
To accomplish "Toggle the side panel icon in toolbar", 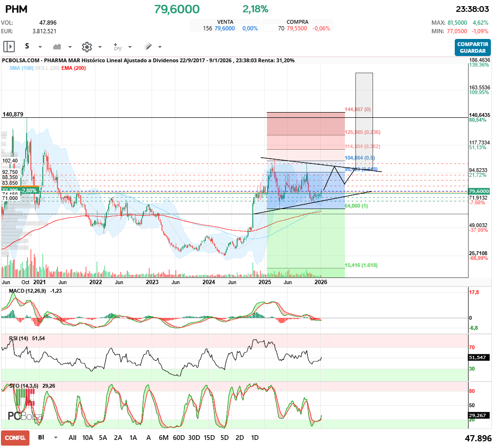I will click(9, 47).
